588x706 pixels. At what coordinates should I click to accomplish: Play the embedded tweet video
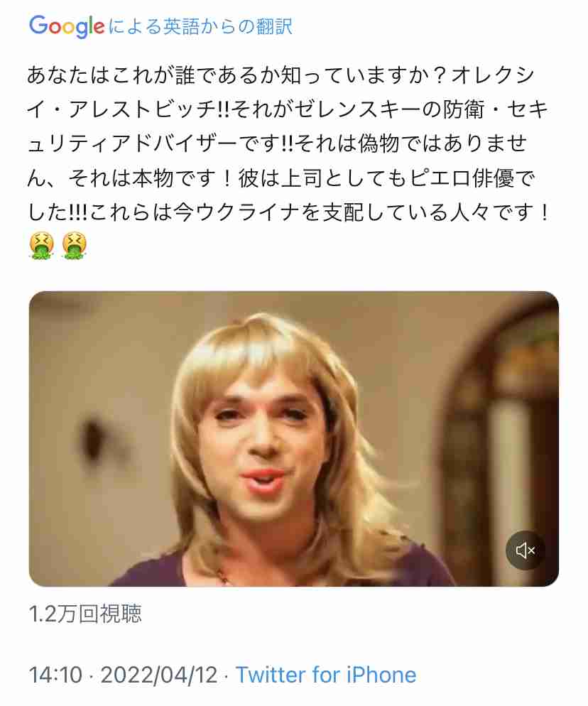click(x=293, y=439)
